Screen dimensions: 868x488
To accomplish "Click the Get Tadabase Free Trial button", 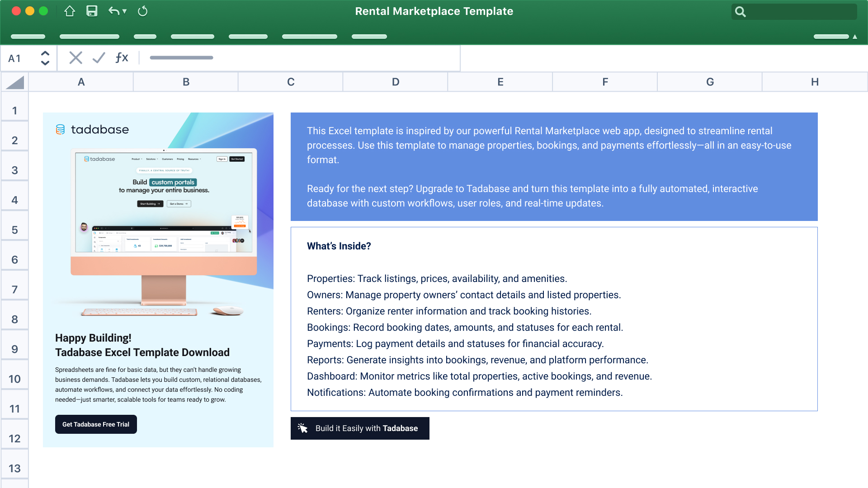I will 96,424.
